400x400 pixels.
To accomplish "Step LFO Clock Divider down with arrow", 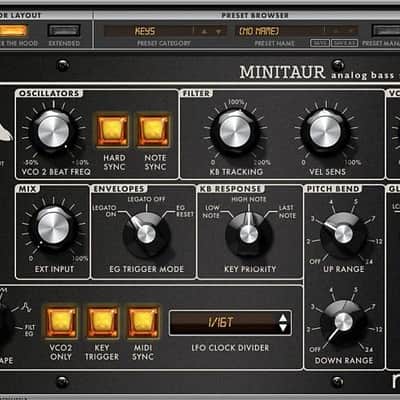I will tap(283, 328).
